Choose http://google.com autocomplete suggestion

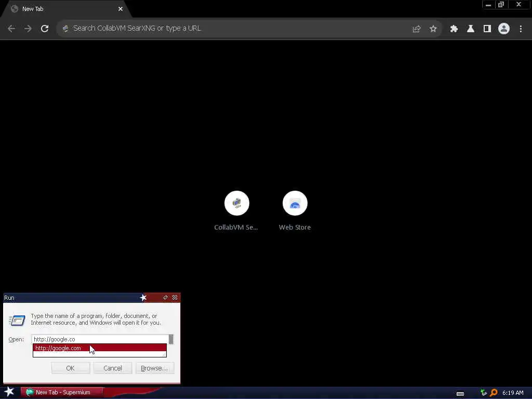(x=99, y=348)
